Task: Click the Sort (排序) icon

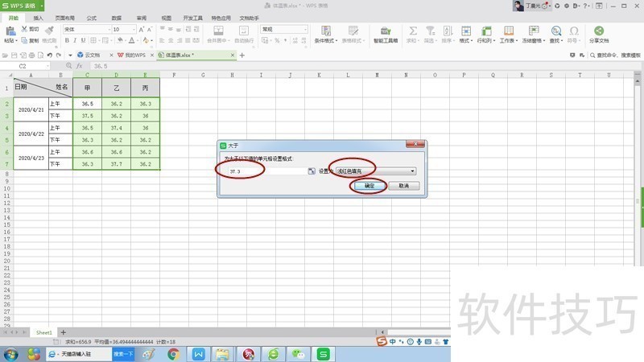Action: tap(448, 31)
